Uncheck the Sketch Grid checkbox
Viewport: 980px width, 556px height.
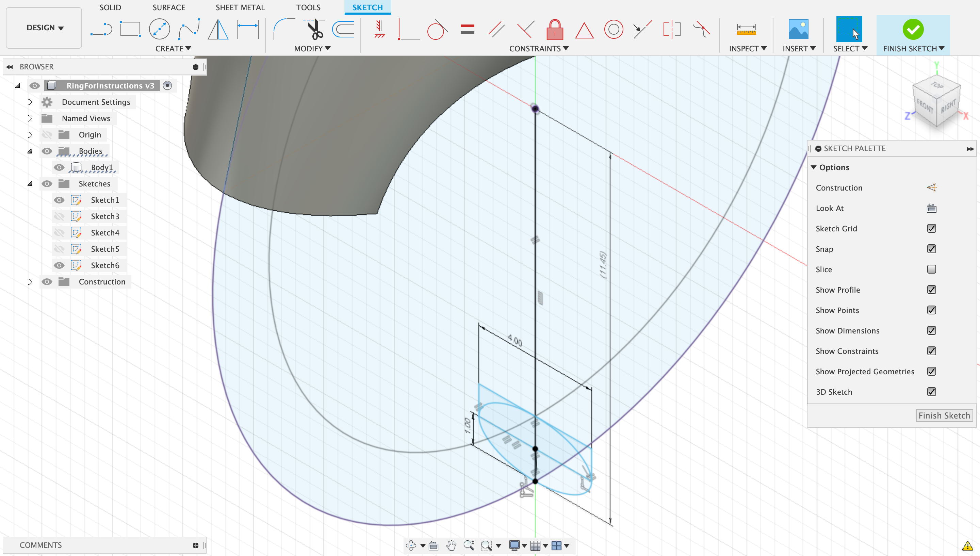pos(931,228)
